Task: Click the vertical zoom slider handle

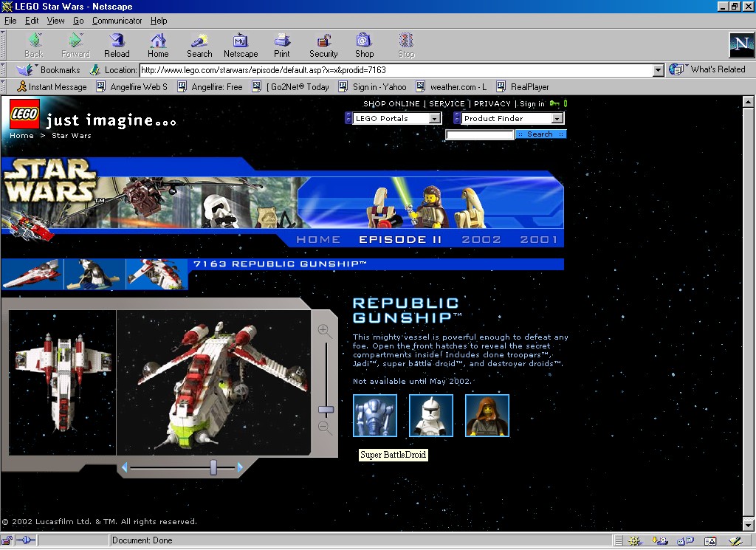Action: coord(326,410)
